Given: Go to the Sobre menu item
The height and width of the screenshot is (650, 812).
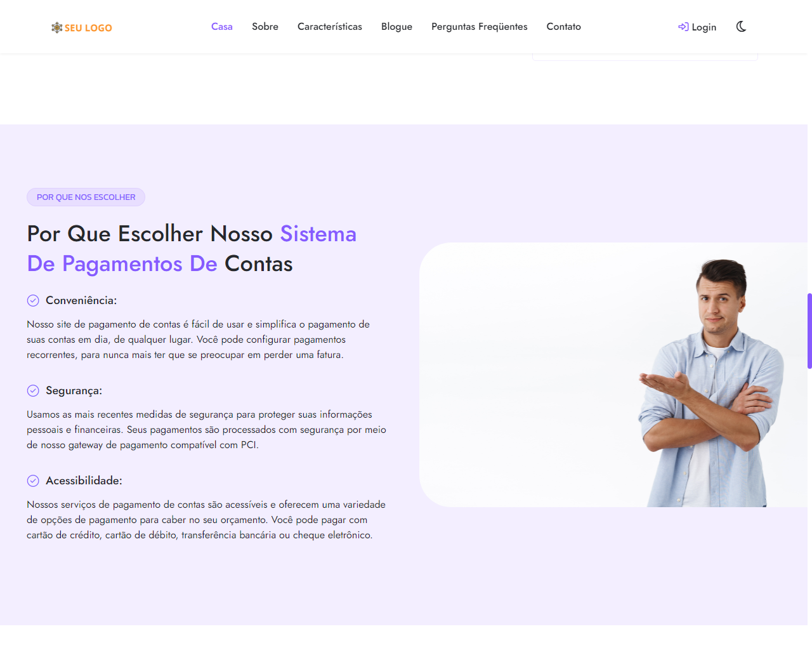Looking at the screenshot, I should pos(265,27).
